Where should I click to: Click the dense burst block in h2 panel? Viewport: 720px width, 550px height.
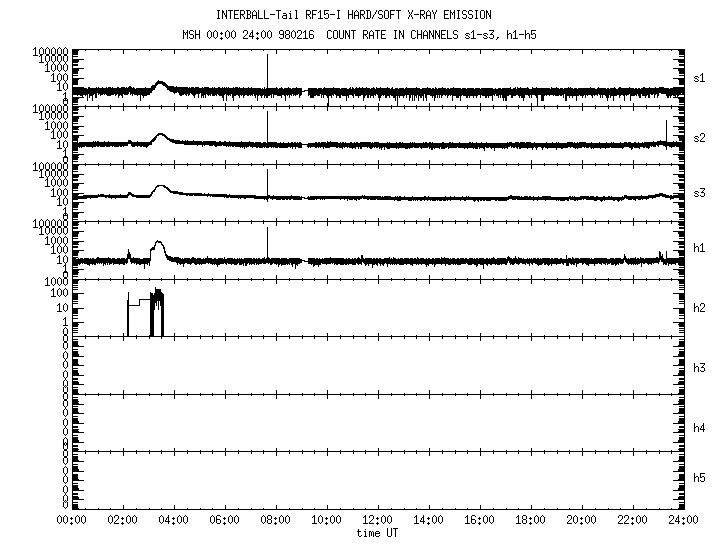pos(157,312)
